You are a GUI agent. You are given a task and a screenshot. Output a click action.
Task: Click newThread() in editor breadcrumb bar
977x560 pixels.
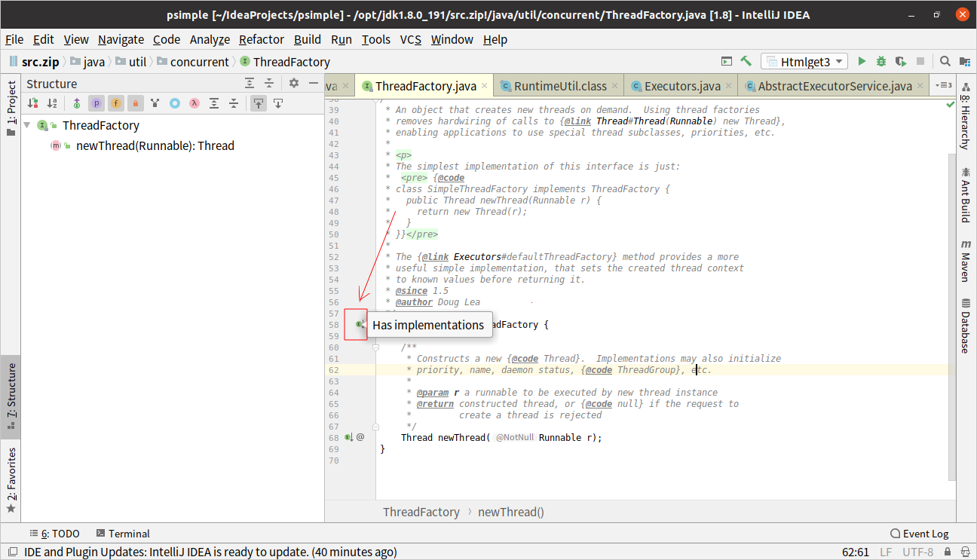511,512
